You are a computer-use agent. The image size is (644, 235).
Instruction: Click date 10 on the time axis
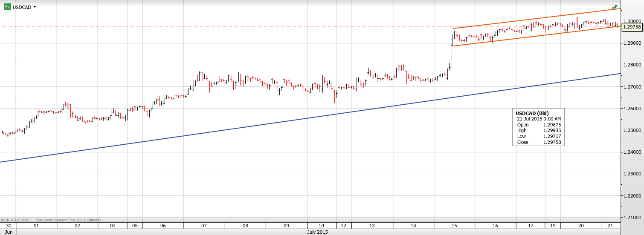(x=321, y=226)
